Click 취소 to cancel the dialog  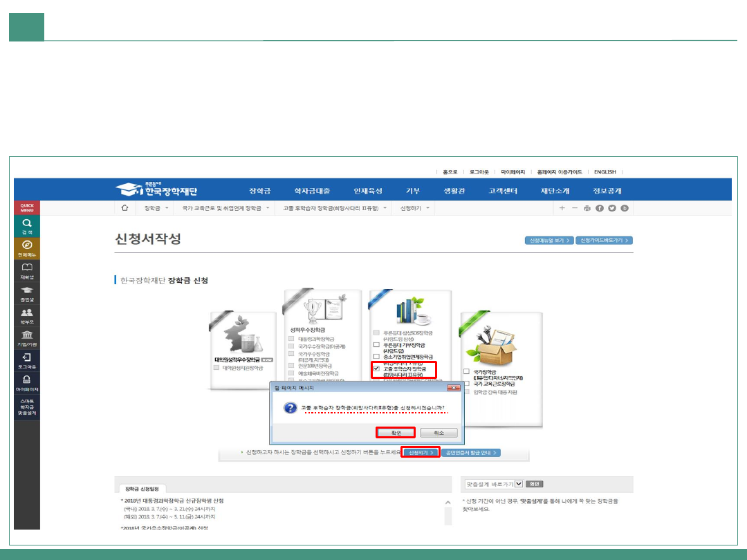click(439, 433)
